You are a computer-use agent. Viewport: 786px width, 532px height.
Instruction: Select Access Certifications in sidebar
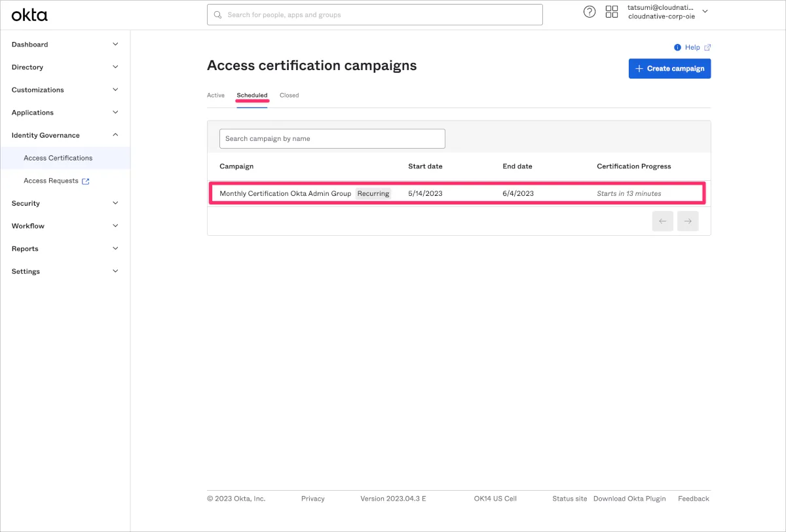[x=58, y=158]
